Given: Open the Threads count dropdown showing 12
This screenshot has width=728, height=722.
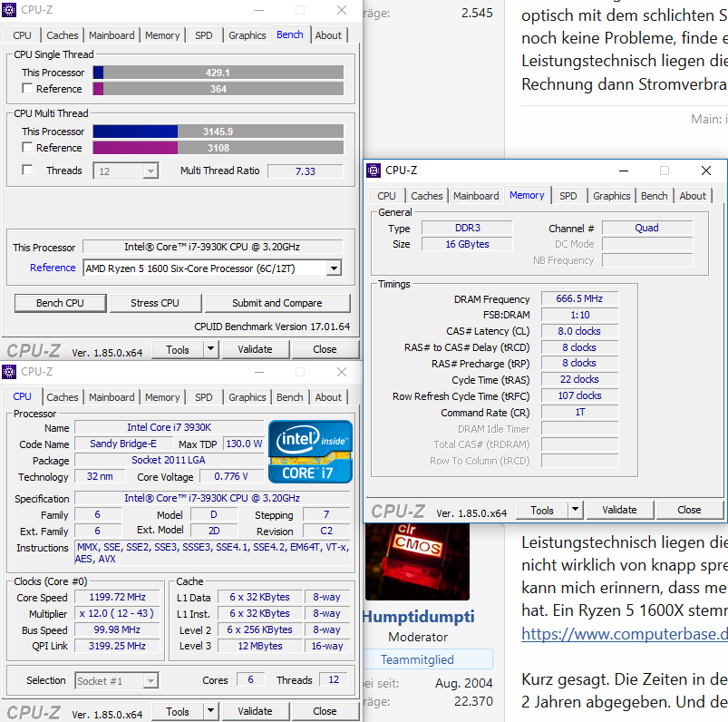Looking at the screenshot, I should tap(125, 171).
